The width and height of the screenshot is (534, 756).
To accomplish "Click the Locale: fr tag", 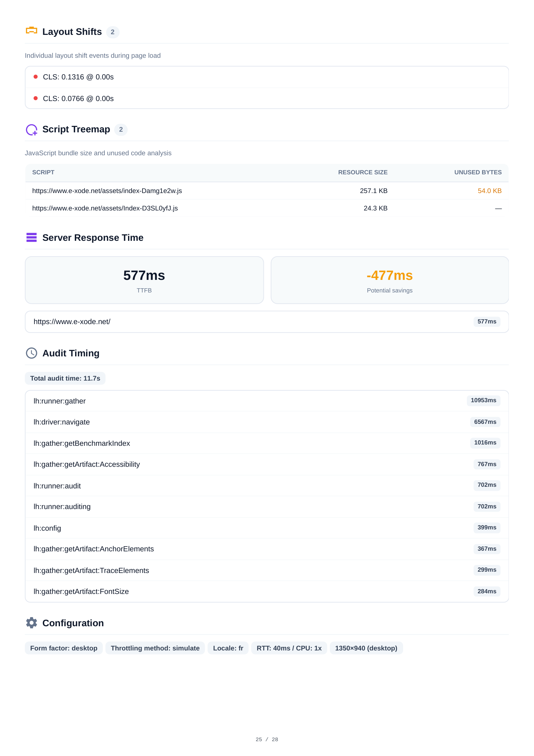I will click(x=228, y=648).
